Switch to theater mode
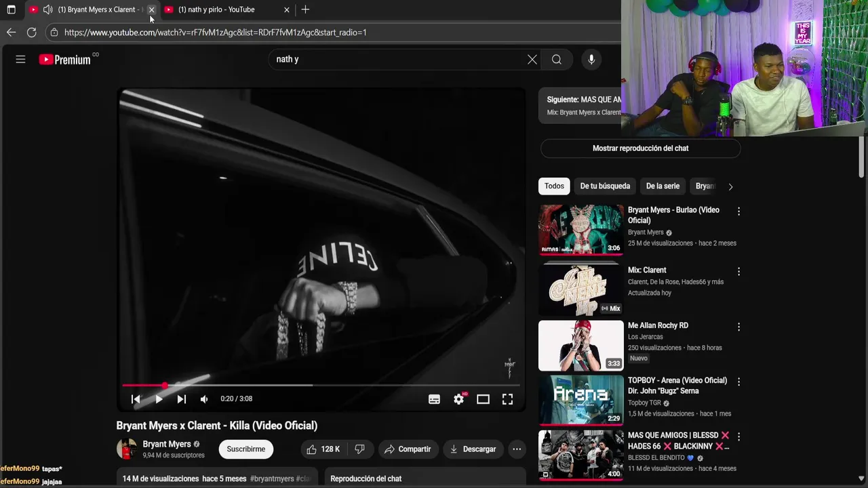 [483, 399]
